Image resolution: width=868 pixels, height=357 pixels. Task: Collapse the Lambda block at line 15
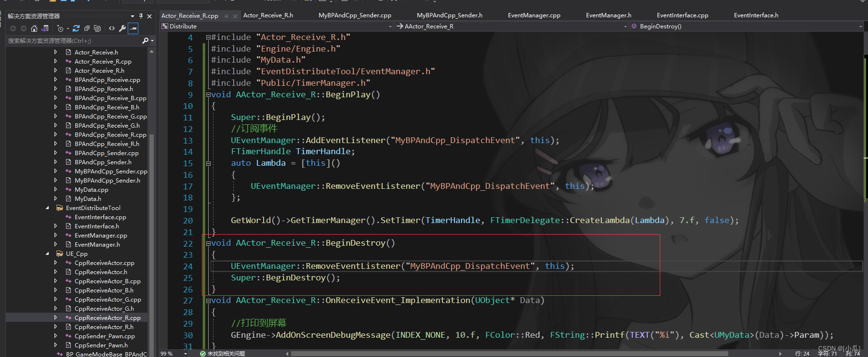pyautogui.click(x=208, y=163)
